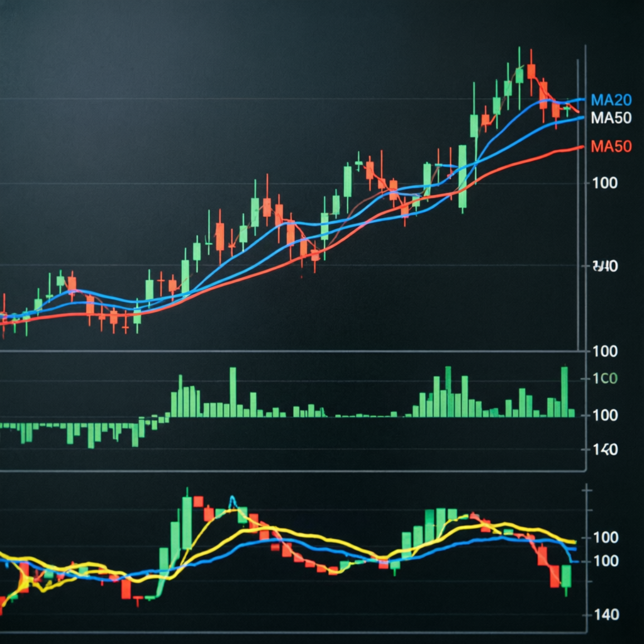Click the 100 price label below red MA50
The height and width of the screenshot is (644, 644).
605,183
